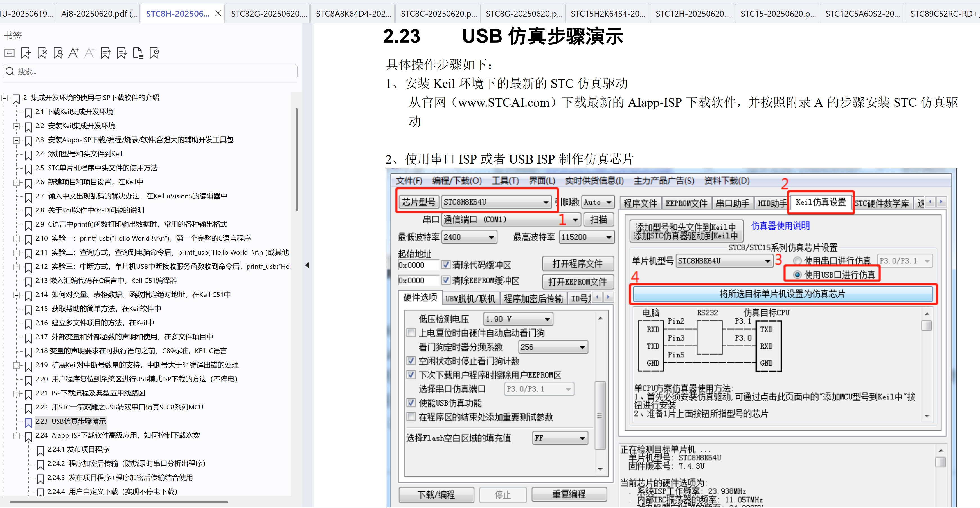Click bookmark icon beside 2.8 关于Keil软件中0xFD问题
The height and width of the screenshot is (508, 980).
pyautogui.click(x=28, y=211)
